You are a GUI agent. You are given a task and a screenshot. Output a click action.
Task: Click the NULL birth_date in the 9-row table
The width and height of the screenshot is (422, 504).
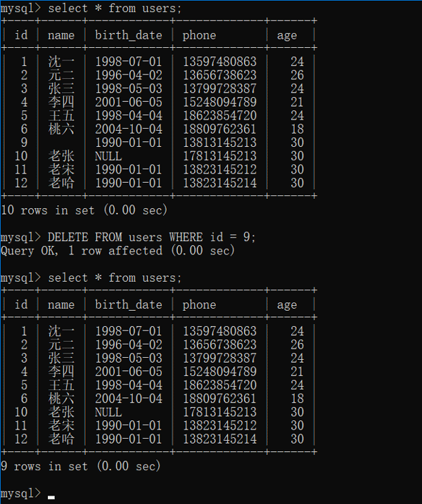tap(108, 412)
